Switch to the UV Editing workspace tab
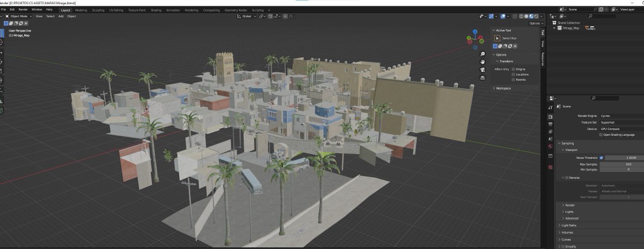The height and width of the screenshot is (249, 644). (x=116, y=10)
